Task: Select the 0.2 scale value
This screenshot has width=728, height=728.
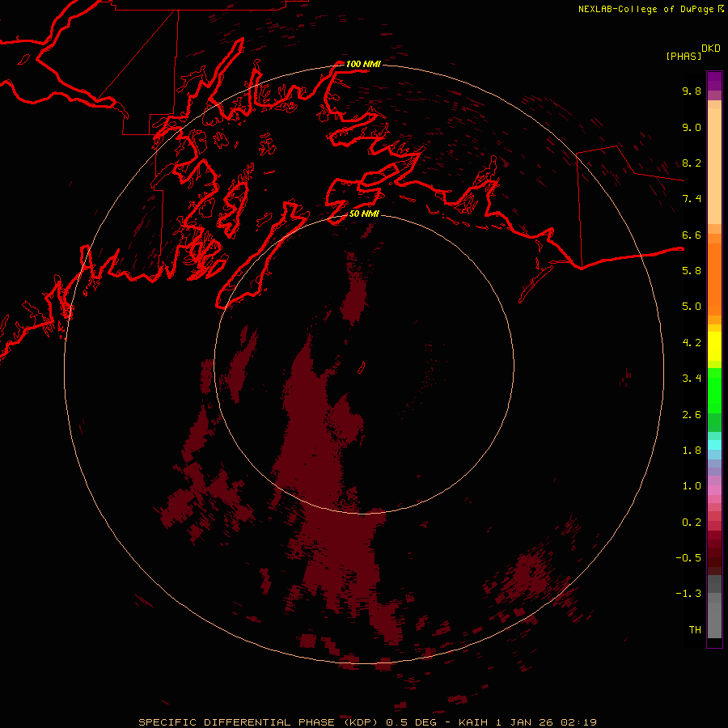Action: [692, 523]
